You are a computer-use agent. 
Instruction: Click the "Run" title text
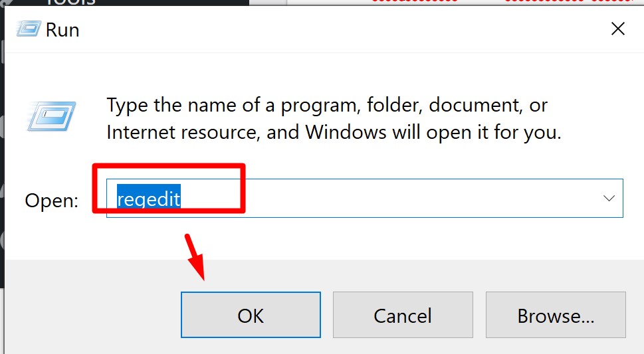coord(62,30)
